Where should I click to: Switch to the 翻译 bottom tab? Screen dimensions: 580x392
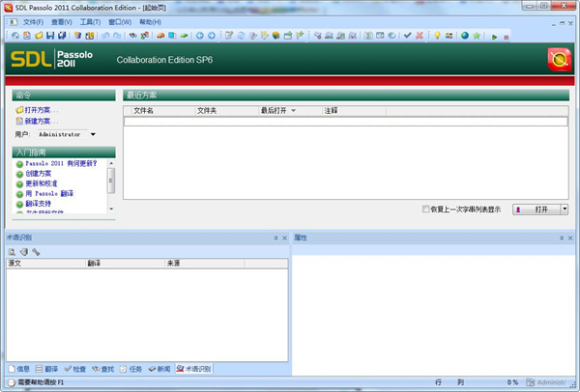pos(46,369)
